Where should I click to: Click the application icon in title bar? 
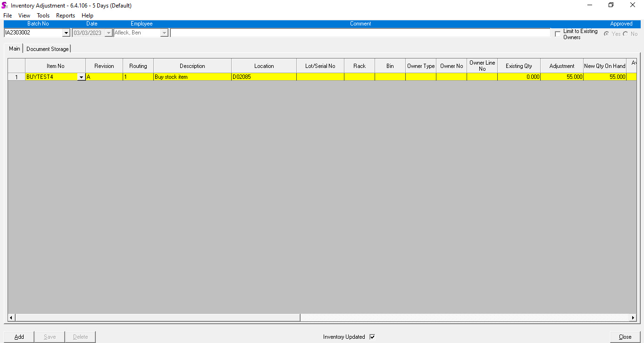tap(5, 5)
